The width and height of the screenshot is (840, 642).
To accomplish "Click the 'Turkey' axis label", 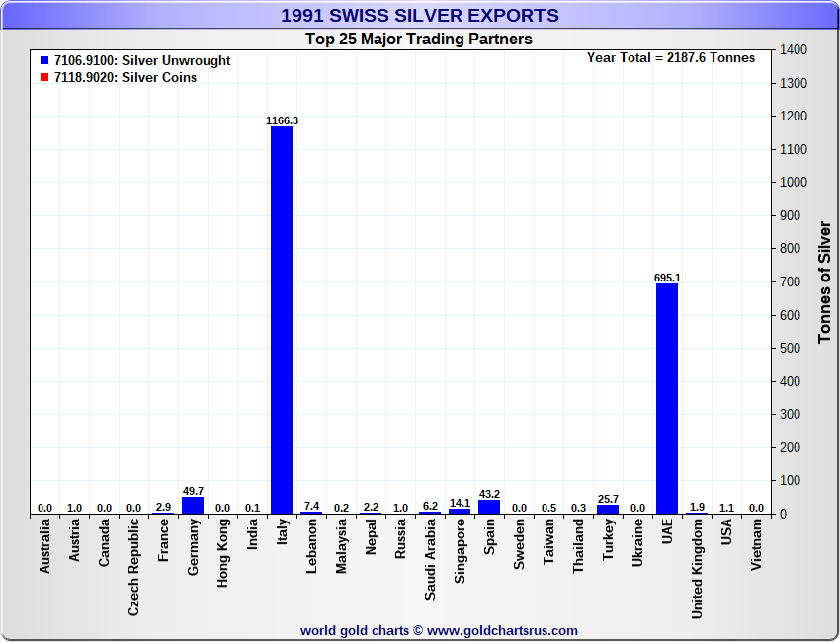I will click(x=608, y=539).
